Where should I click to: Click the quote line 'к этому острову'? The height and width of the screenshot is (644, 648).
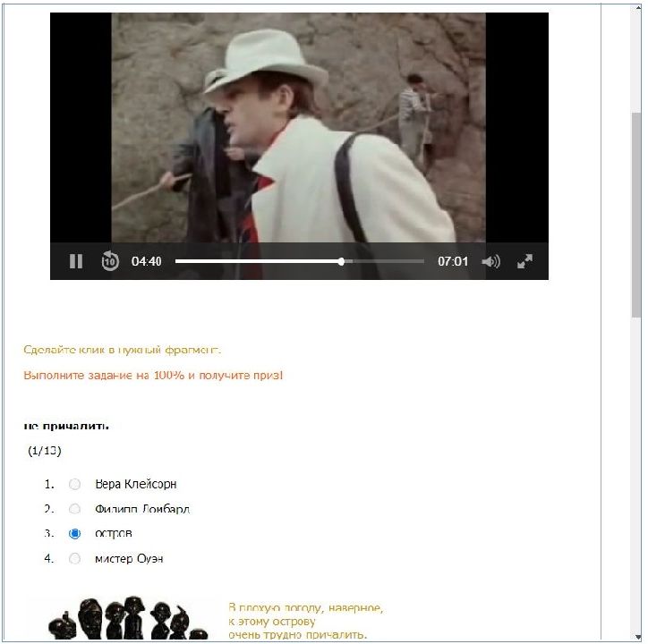[271, 622]
